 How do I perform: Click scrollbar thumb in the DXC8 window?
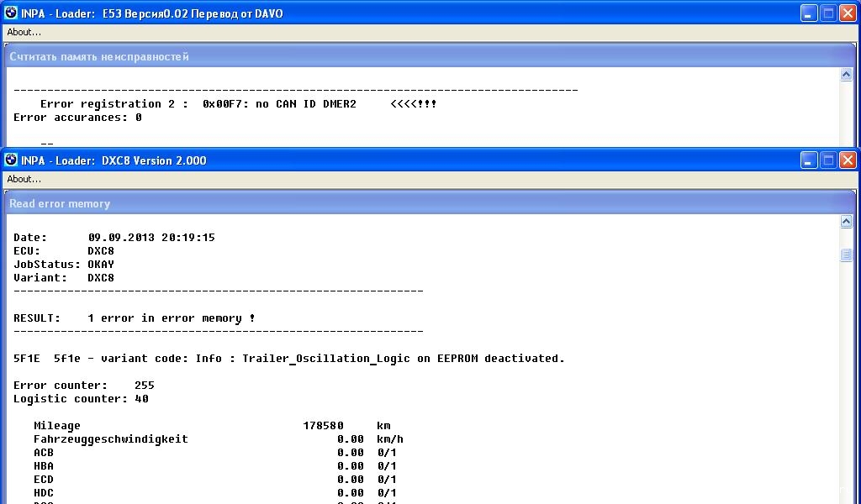847,255
